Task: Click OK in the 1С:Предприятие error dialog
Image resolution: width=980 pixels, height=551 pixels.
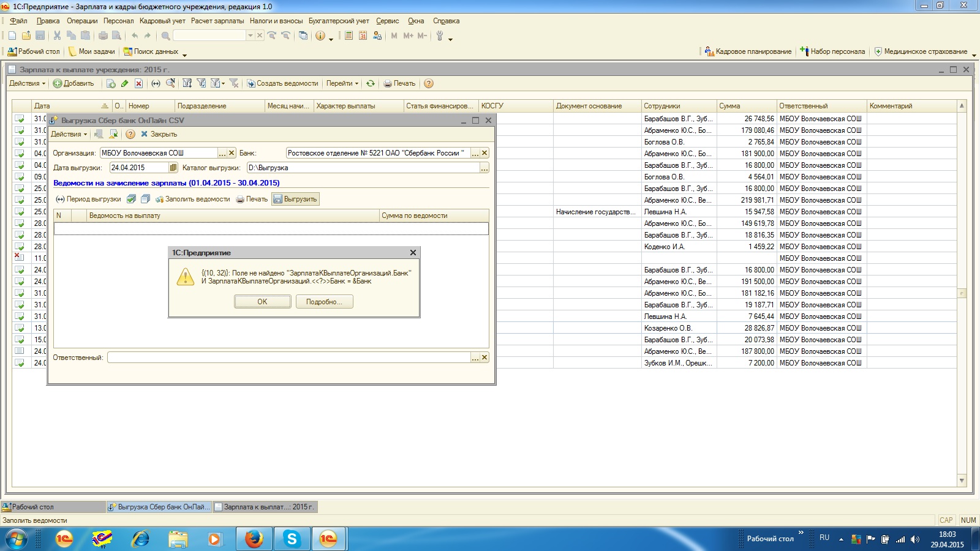Action: 262,302
